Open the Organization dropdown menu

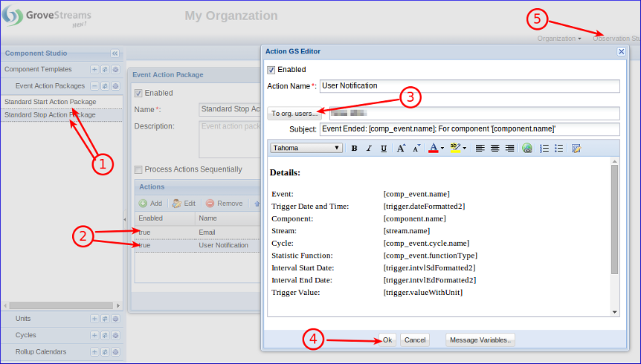click(x=559, y=38)
